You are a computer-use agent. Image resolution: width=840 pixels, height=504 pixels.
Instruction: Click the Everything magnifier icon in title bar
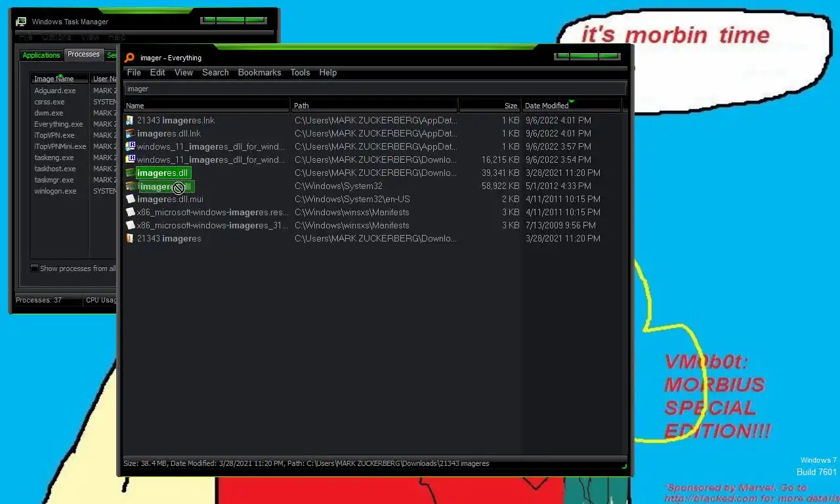130,58
